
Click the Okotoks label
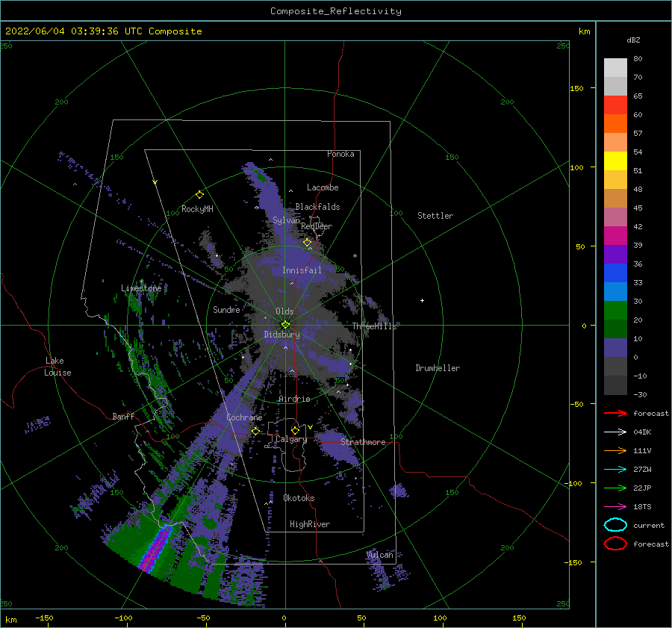click(x=299, y=498)
